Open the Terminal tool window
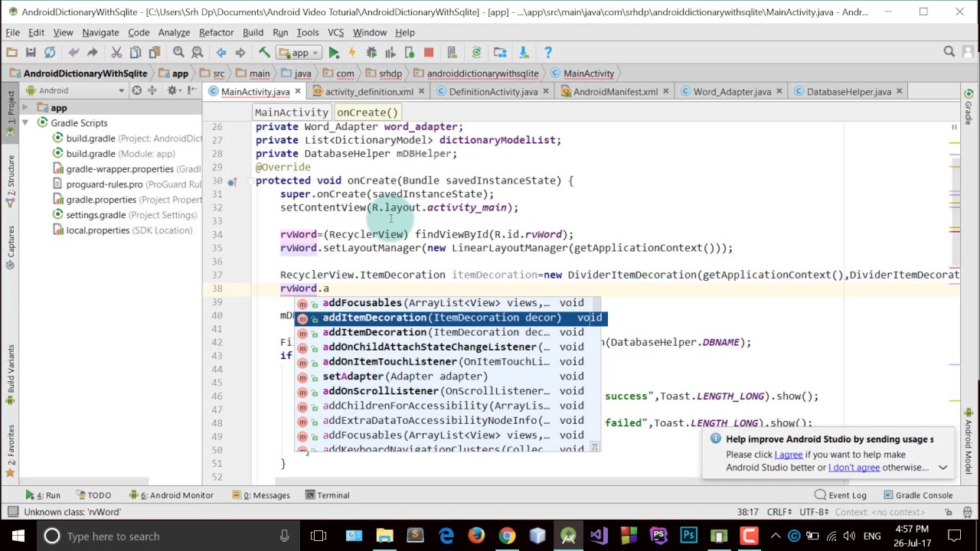 pos(327,495)
